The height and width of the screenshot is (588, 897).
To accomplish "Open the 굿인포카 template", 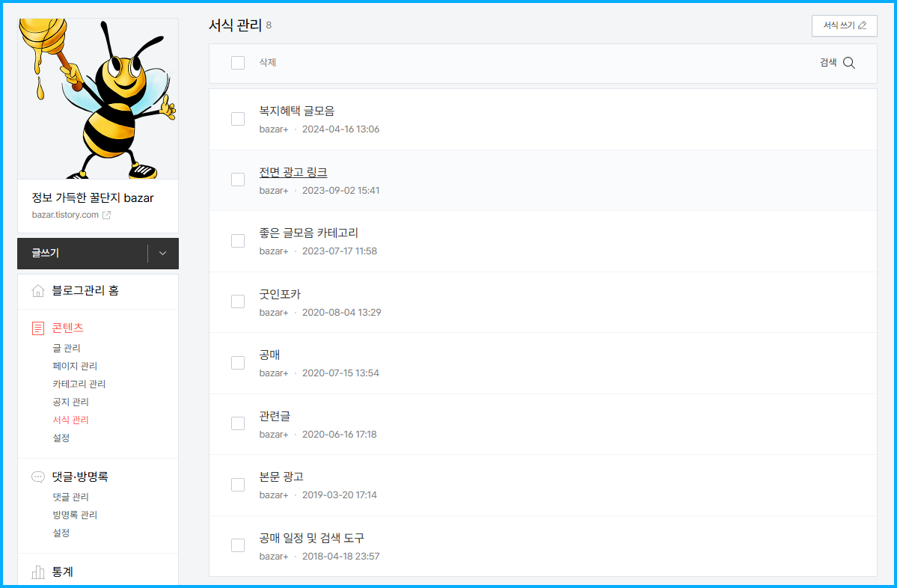I will (x=280, y=294).
